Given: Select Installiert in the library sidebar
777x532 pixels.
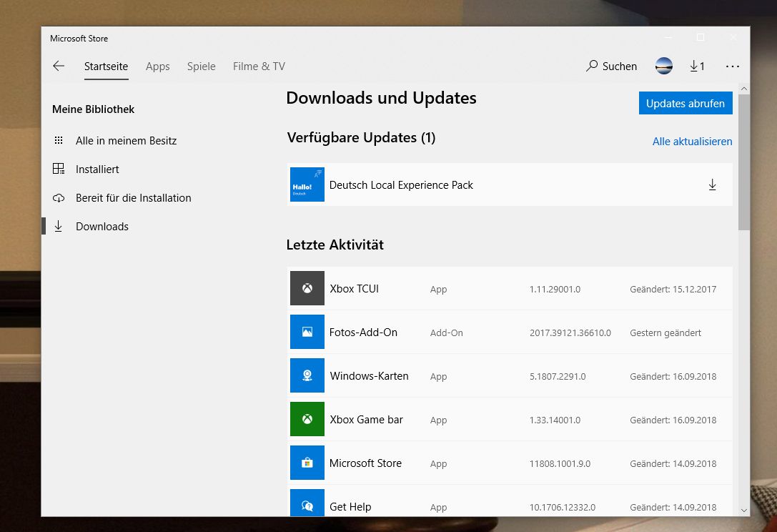Looking at the screenshot, I should click(x=97, y=169).
